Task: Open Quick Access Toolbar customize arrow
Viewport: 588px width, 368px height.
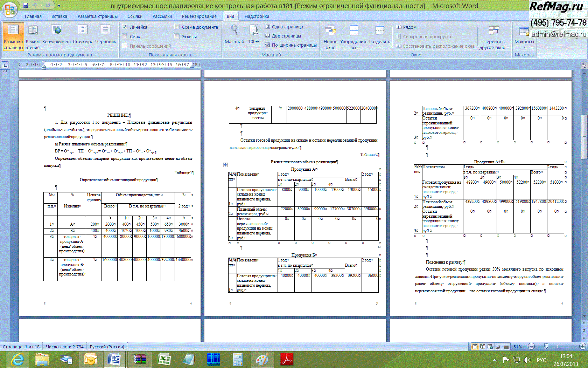Action: [59, 6]
